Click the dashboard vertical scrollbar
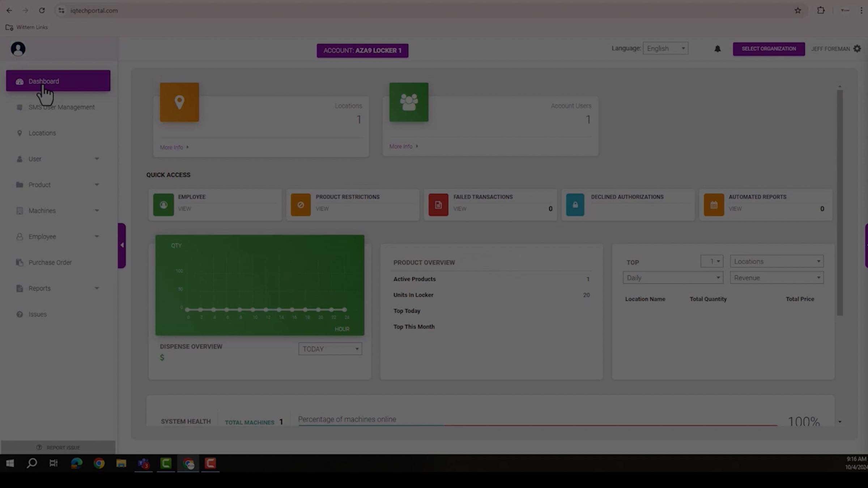Viewport: 868px width, 488px height. [x=840, y=202]
